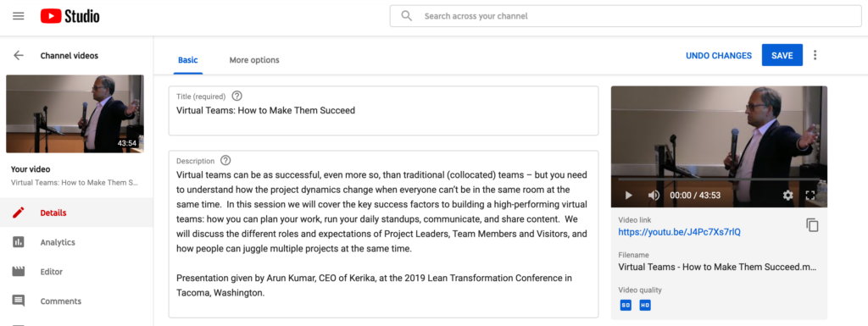This screenshot has height=326, width=868.
Task: Click the Description help question mark icon
Action: 225,161
